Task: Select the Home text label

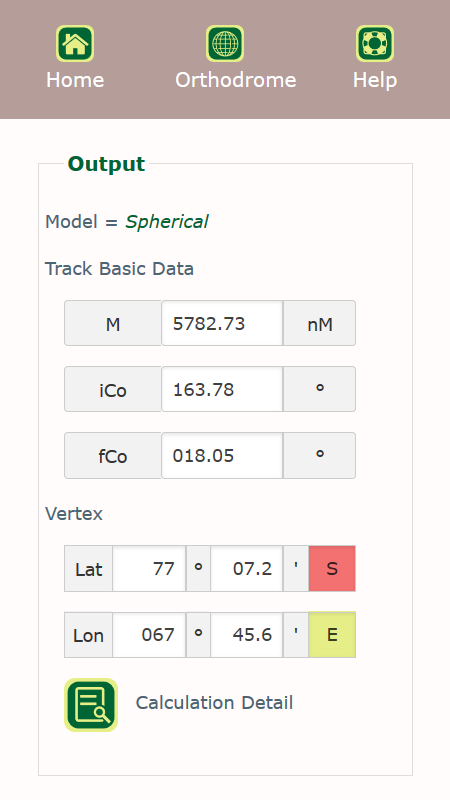Action: (x=75, y=80)
